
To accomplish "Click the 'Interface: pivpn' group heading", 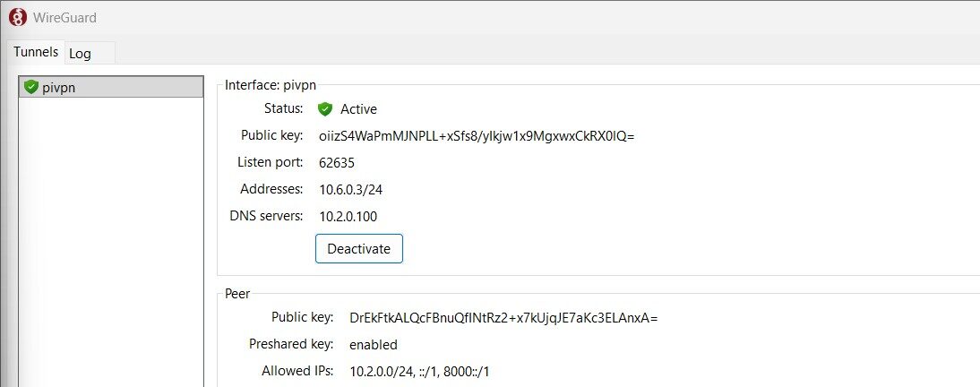I will [271, 85].
